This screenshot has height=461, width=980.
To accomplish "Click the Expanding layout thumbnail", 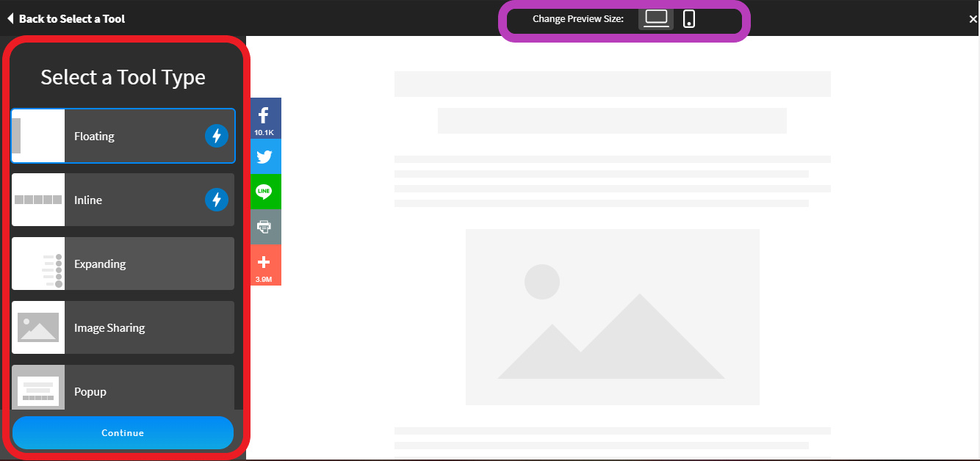I will pos(38,264).
